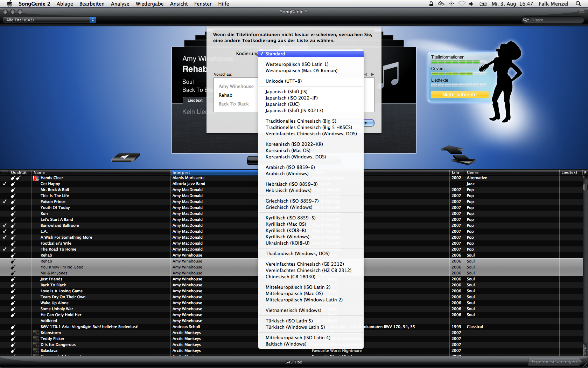
Task: Click the Covers quality bar
Action: point(458,74)
